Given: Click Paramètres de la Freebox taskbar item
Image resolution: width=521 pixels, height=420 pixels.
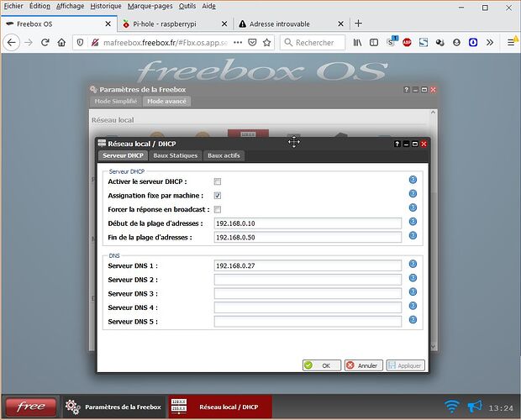Looking at the screenshot, I should tap(113, 407).
